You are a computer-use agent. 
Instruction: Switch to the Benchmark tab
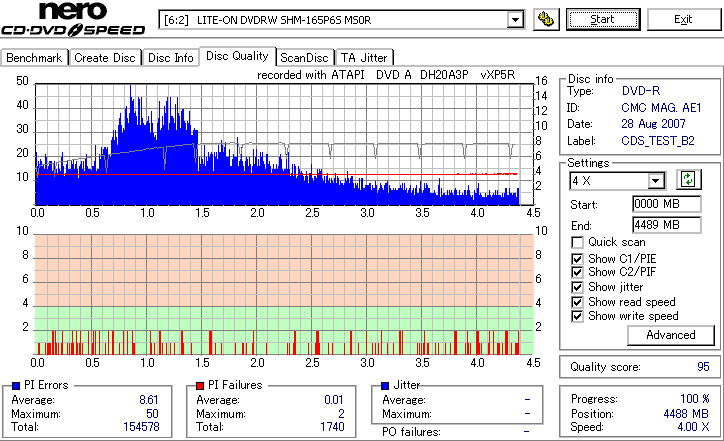(x=34, y=58)
